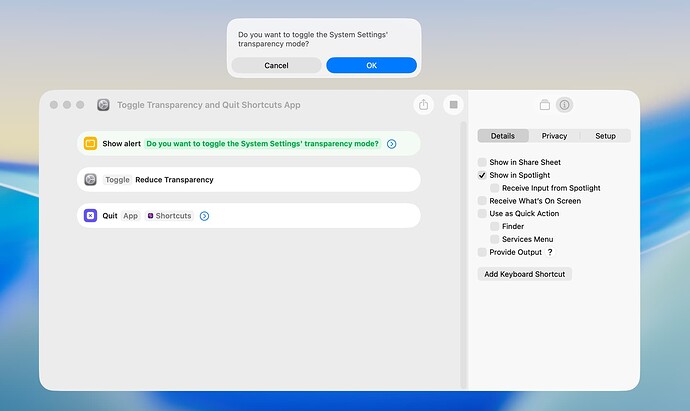Enable Receive What's On Screen
The width and height of the screenshot is (690, 411).
(x=482, y=201)
